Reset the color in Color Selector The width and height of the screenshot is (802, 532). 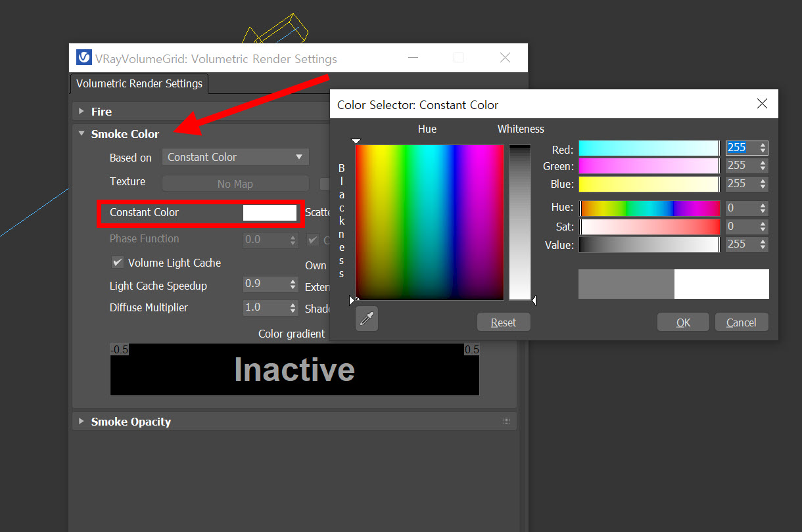click(x=504, y=322)
